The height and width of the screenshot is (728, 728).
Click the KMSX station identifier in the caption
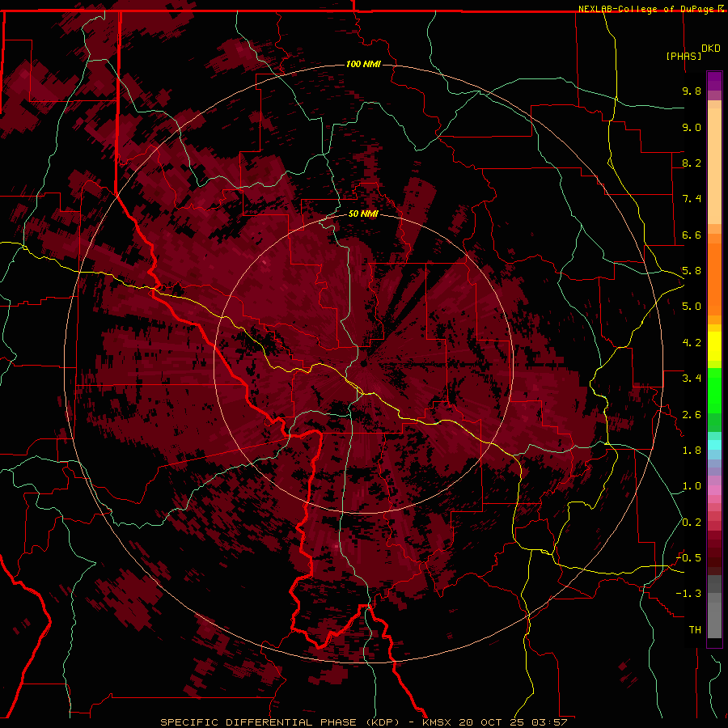pyautogui.click(x=438, y=722)
